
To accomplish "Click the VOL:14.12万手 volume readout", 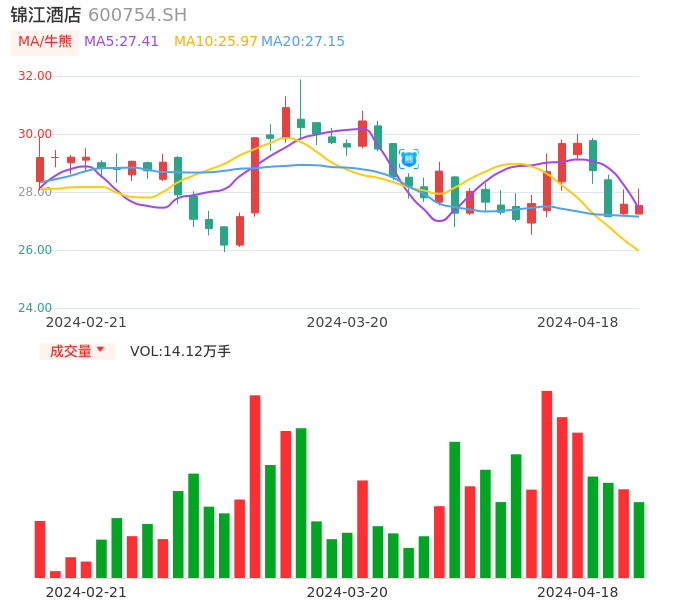I will pyautogui.click(x=180, y=351).
